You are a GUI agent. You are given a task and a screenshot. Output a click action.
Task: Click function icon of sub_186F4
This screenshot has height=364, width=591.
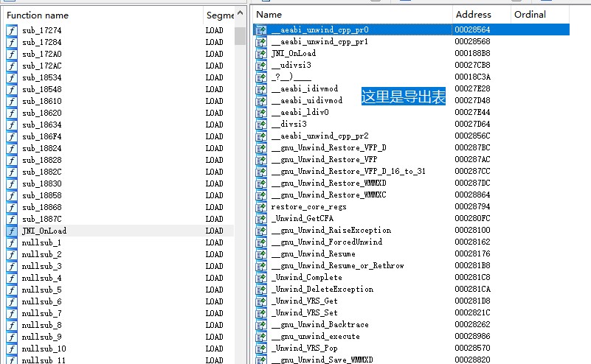click(x=12, y=136)
